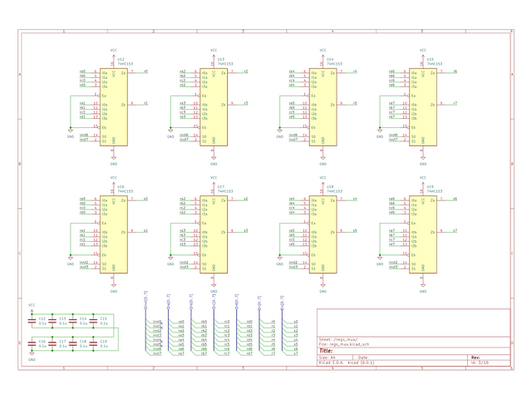Click capacitor C19 in the bottom row

(x=92, y=343)
